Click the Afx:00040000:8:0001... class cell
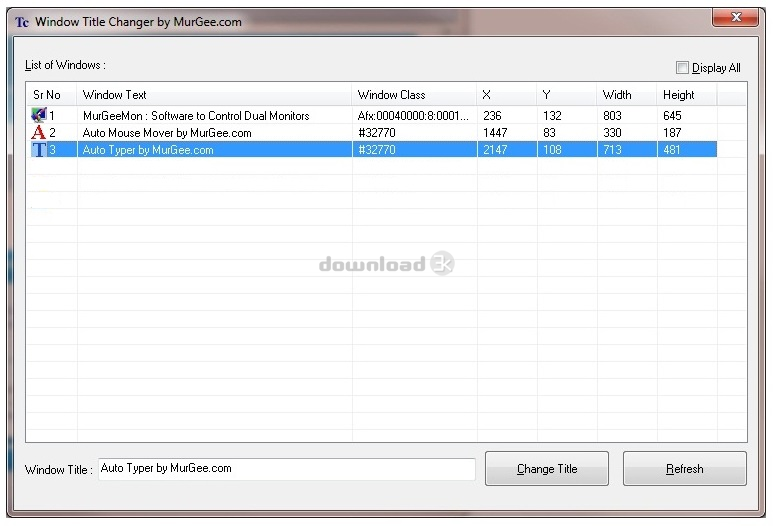 413,116
